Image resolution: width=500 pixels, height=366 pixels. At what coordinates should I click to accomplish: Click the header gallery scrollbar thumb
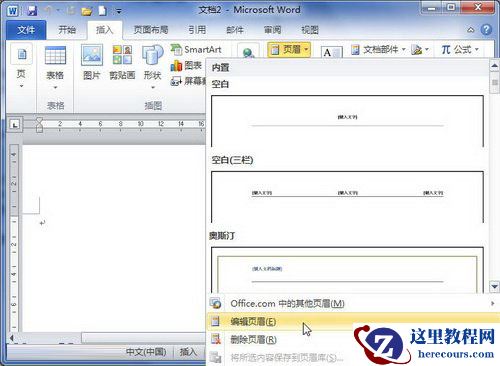click(494, 82)
